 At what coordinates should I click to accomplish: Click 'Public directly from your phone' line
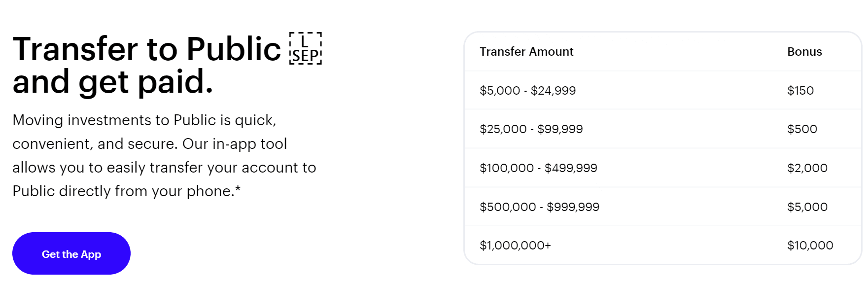pos(123,191)
